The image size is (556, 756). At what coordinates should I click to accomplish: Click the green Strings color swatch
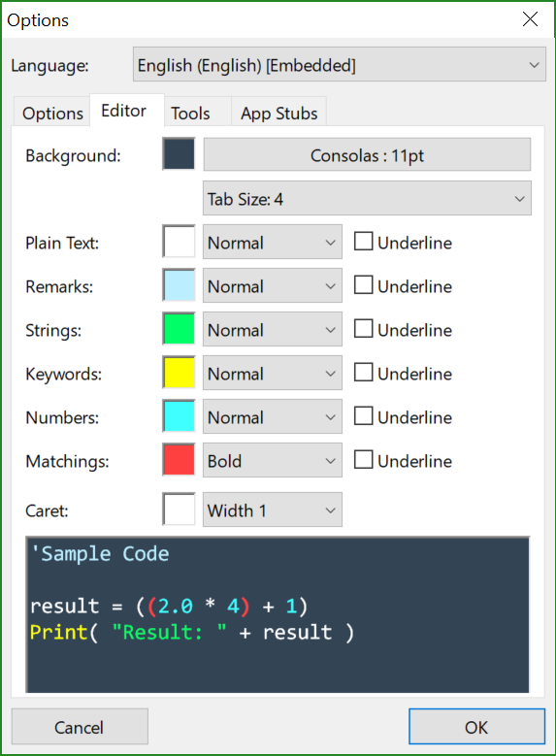pyautogui.click(x=179, y=329)
